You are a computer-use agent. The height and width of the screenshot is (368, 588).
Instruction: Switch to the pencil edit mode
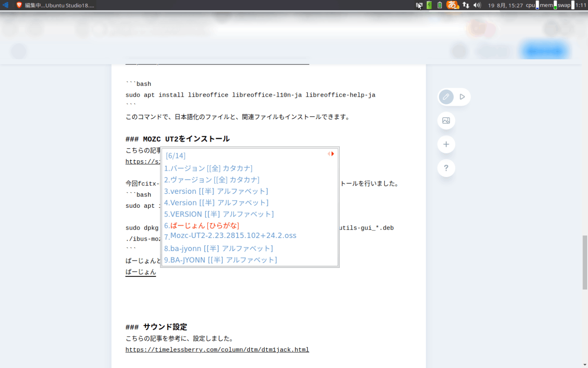click(x=446, y=97)
